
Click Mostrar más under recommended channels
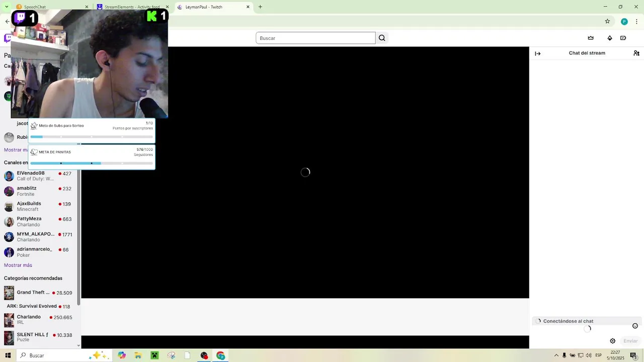click(x=18, y=265)
